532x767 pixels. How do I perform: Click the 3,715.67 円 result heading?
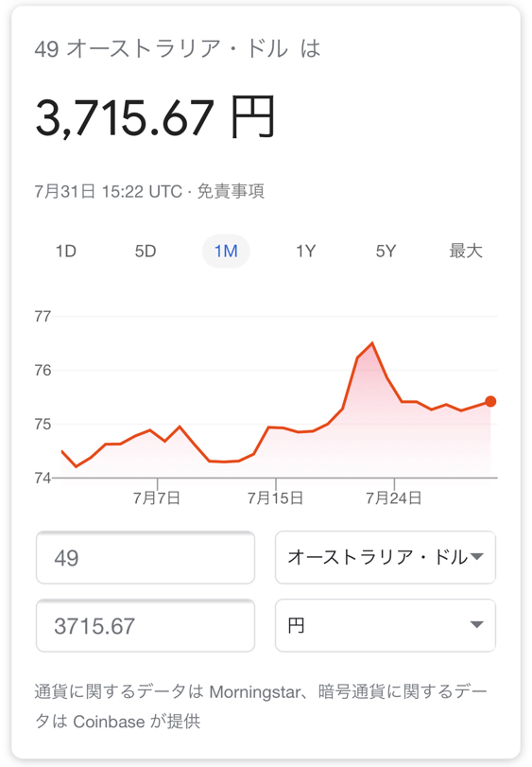pyautogui.click(x=155, y=117)
